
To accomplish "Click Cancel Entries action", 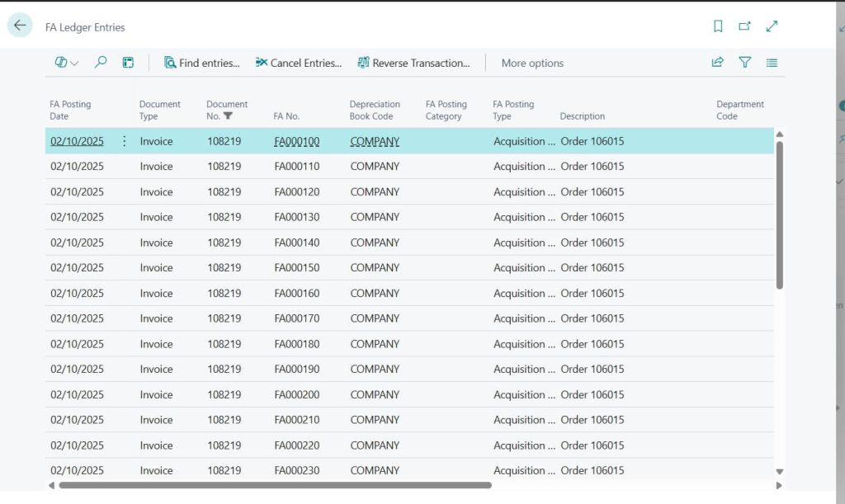I will point(298,63).
